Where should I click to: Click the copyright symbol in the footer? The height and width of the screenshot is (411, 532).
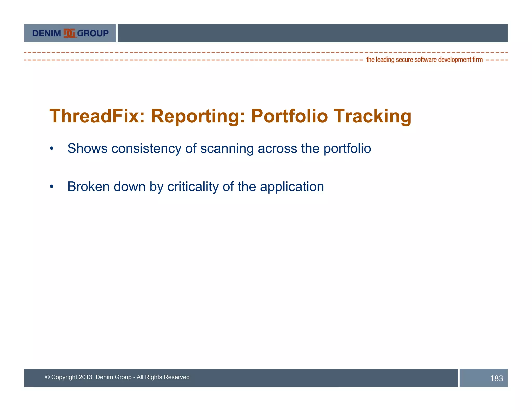47,377
